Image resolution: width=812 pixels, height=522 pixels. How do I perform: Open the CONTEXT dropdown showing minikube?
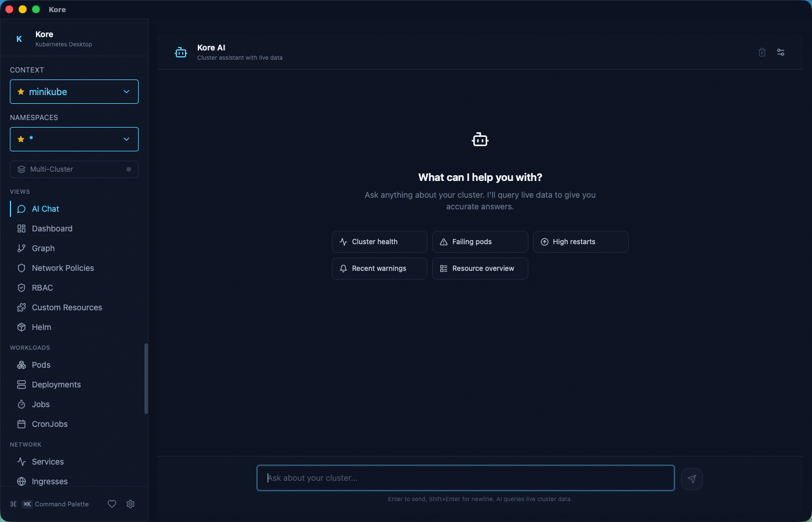tap(74, 91)
